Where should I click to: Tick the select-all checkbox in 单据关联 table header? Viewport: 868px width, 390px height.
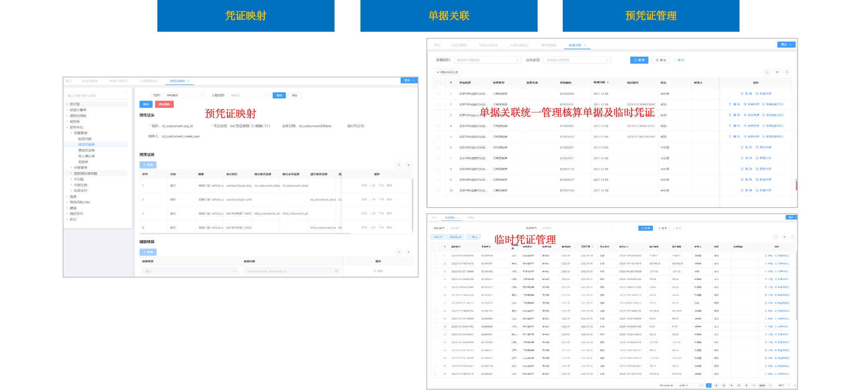[439, 83]
